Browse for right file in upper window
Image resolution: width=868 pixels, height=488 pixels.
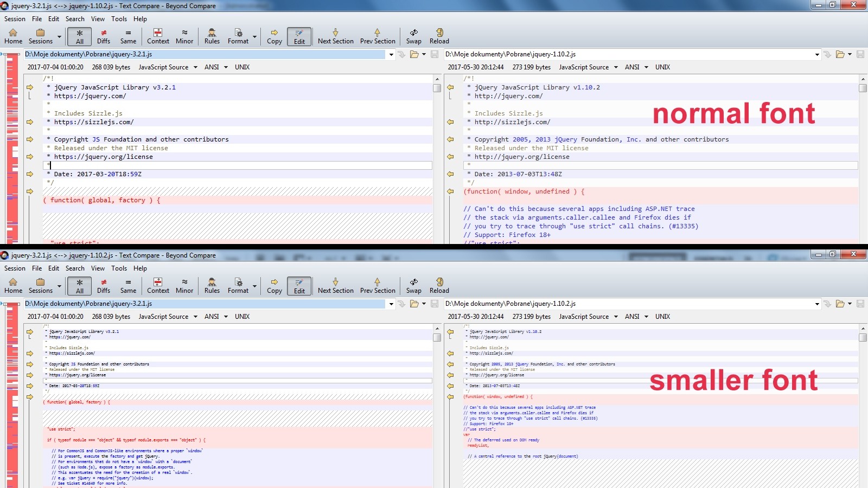tap(840, 54)
